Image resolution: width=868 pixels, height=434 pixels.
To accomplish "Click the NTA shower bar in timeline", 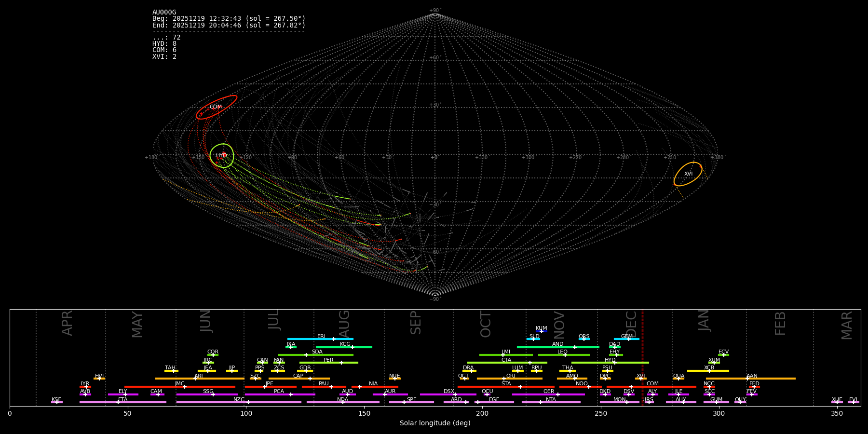I will [x=551, y=402].
